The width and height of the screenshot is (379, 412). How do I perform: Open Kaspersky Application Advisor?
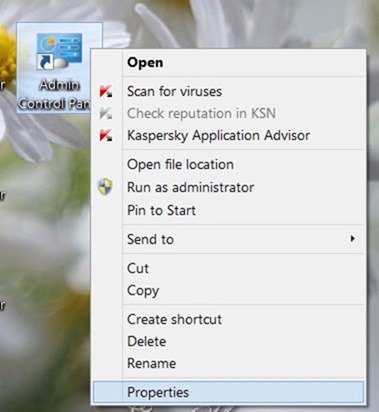pyautogui.click(x=228, y=136)
